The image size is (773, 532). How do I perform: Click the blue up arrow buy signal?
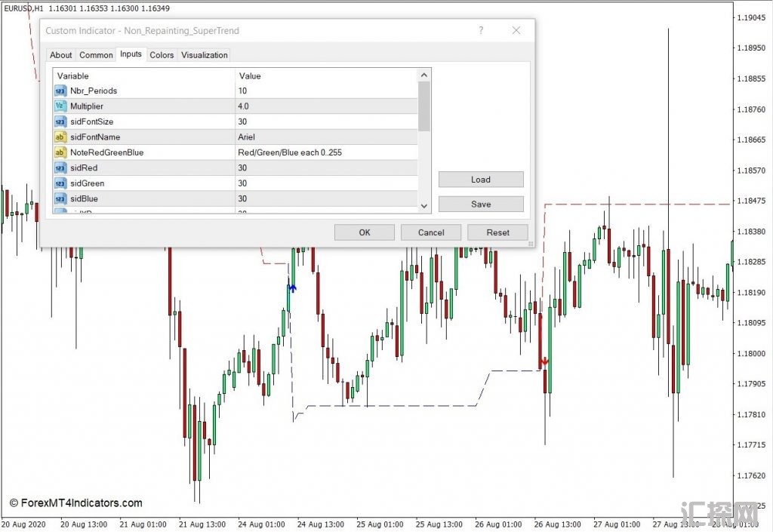pos(292,288)
